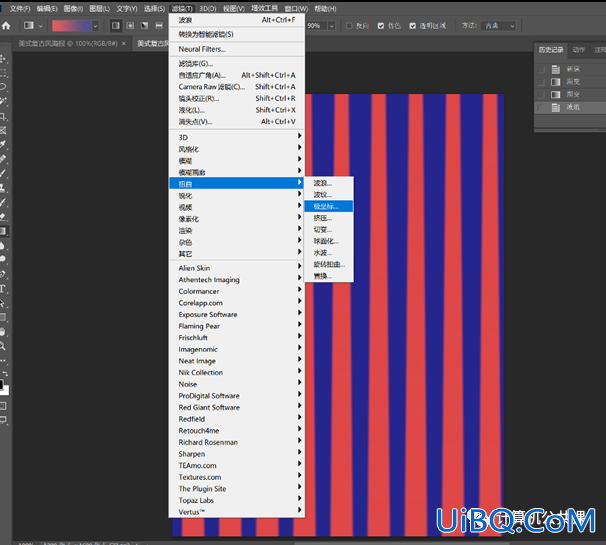The image size is (606, 545).
Task: Expand the Nik Collection submenu
Action: (x=237, y=372)
